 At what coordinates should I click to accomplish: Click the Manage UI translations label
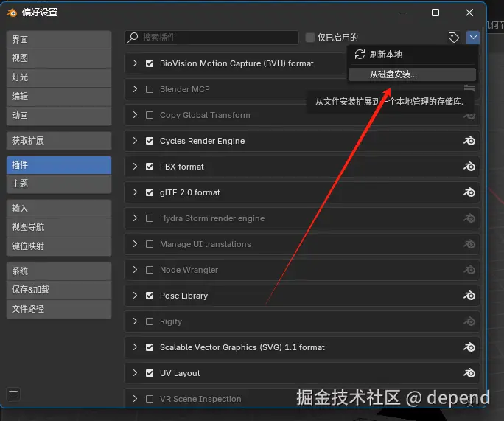pos(206,244)
